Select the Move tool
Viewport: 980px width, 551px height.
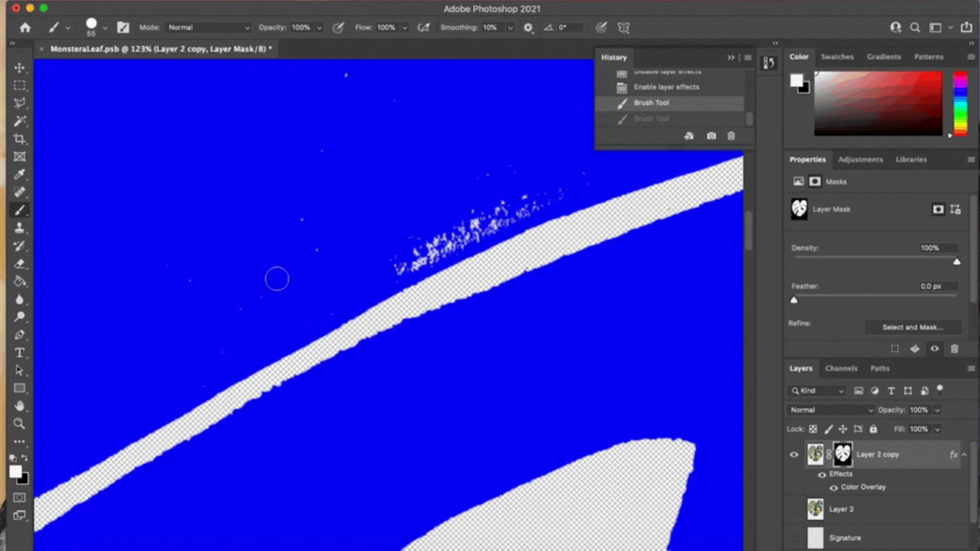coord(20,67)
